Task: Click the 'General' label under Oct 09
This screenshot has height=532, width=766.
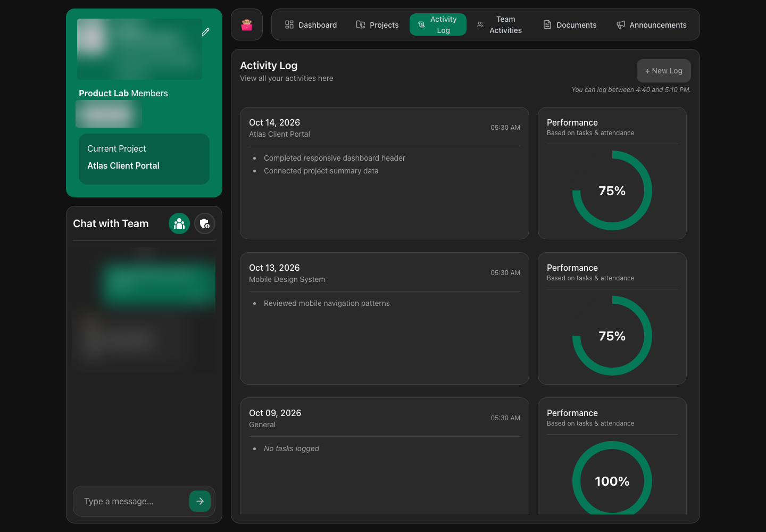Action: pos(262,425)
